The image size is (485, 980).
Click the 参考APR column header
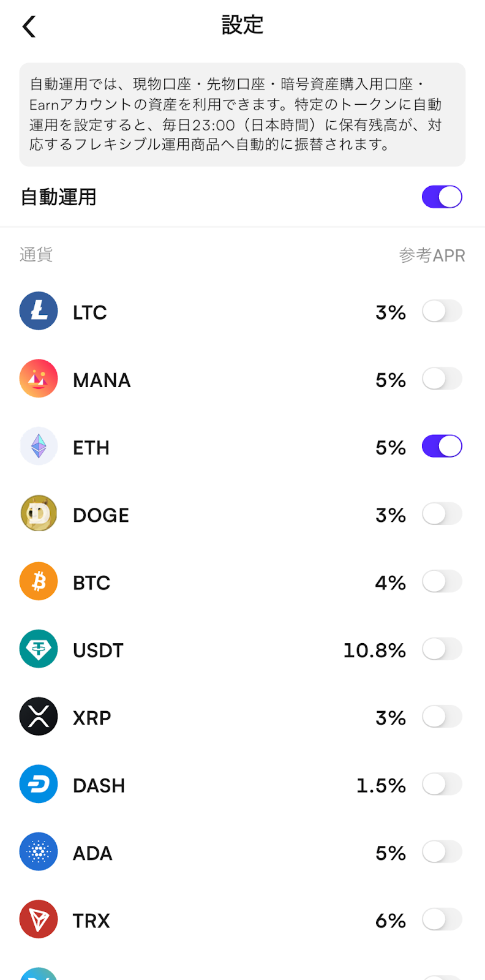click(432, 255)
